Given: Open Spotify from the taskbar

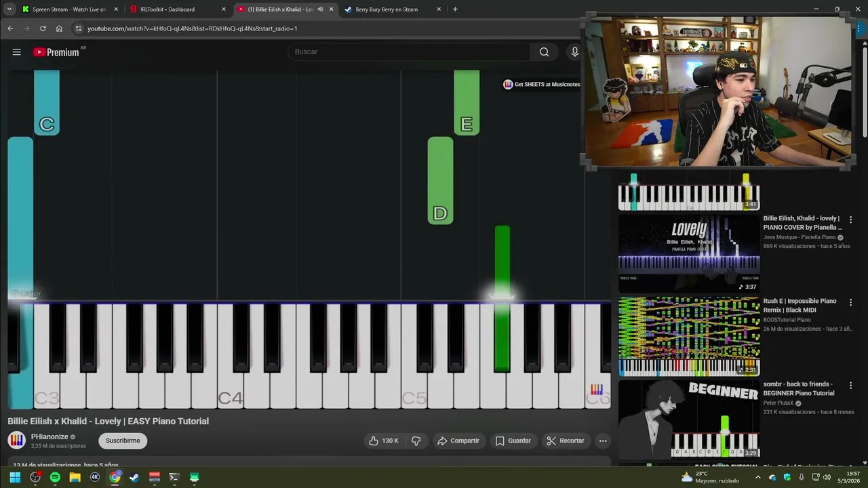Looking at the screenshot, I should pos(55,477).
